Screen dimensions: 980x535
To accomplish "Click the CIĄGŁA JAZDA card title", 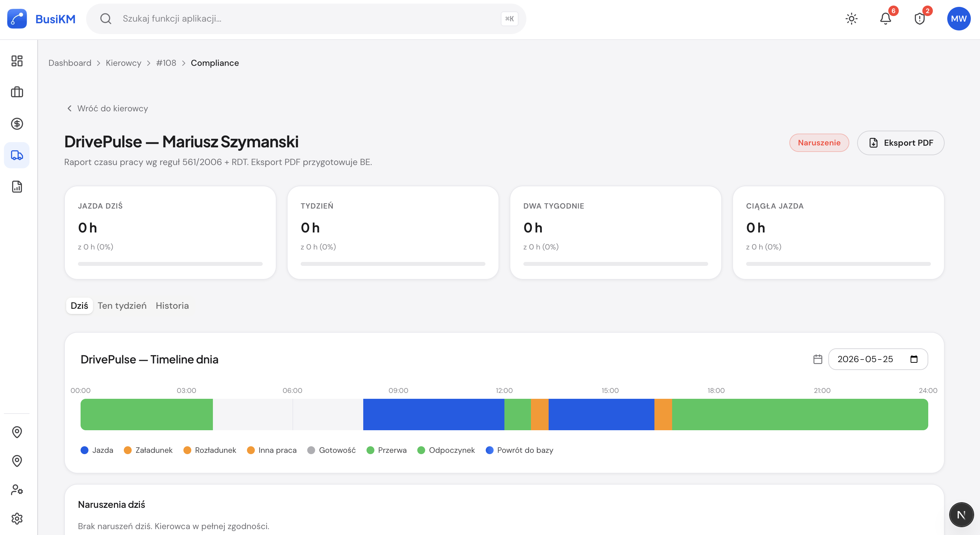I will click(775, 206).
